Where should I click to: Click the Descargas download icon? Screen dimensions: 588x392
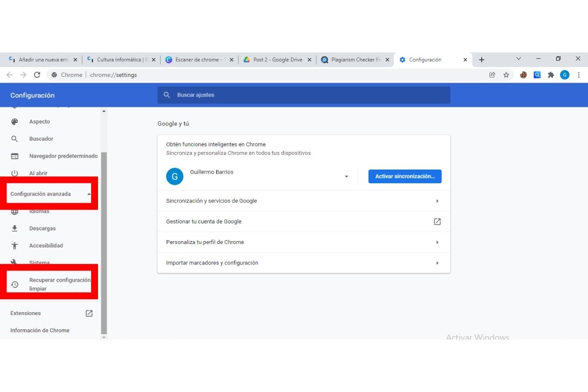click(x=15, y=228)
